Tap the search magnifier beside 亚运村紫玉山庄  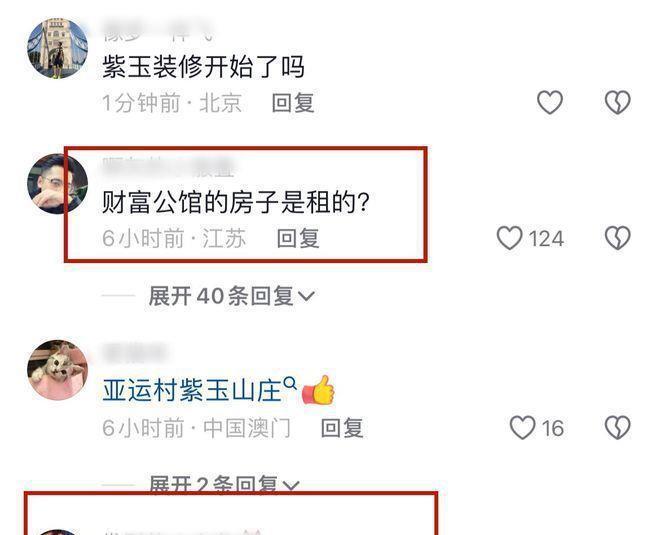290,383
